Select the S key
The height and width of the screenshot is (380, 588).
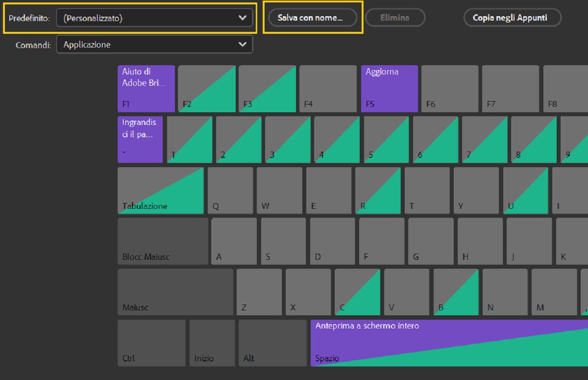tap(284, 241)
